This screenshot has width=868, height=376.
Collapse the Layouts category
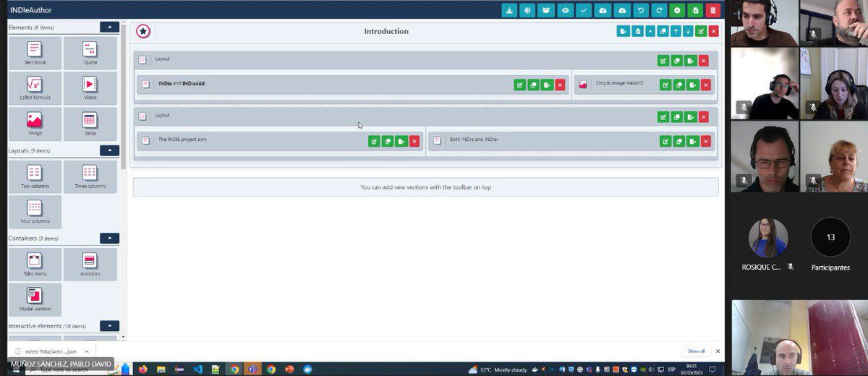point(109,150)
